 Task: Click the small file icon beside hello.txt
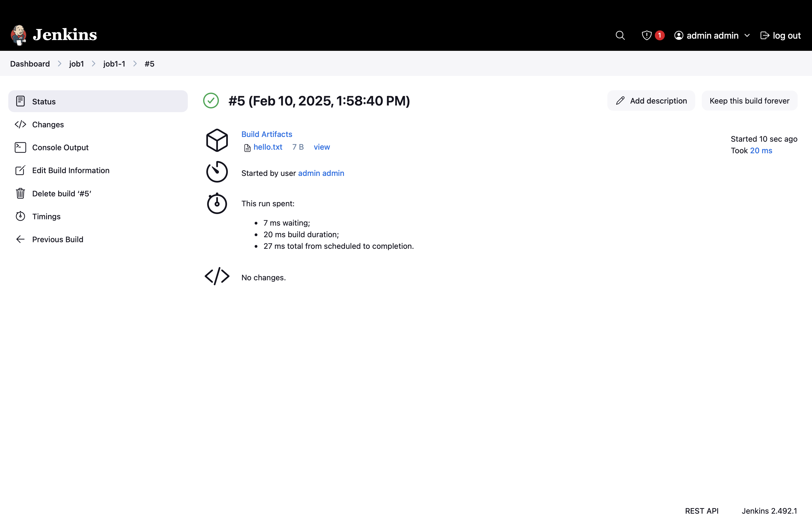coord(247,148)
